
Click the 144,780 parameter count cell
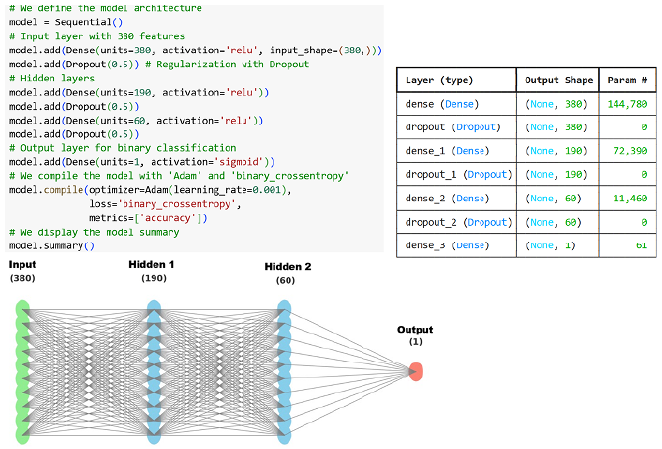coord(627,104)
